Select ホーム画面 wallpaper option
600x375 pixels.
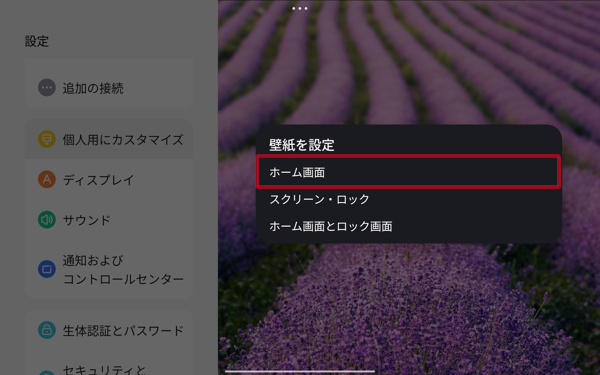tap(408, 172)
